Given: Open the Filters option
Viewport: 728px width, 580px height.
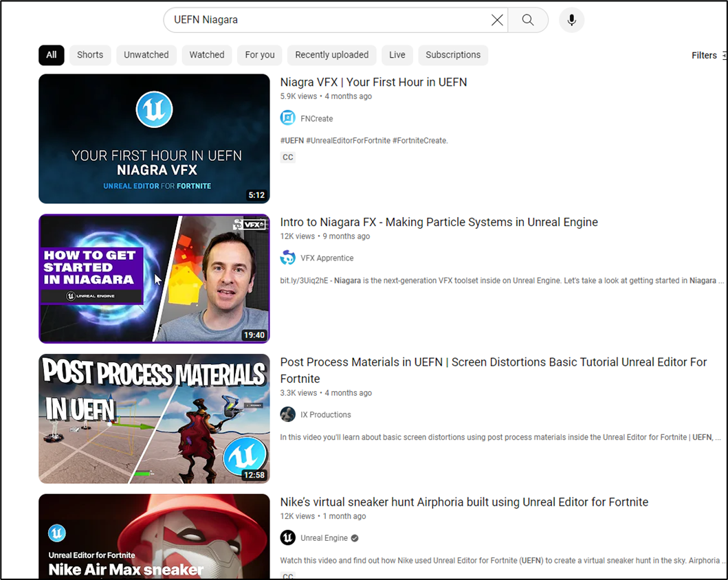Looking at the screenshot, I should pyautogui.click(x=709, y=55).
